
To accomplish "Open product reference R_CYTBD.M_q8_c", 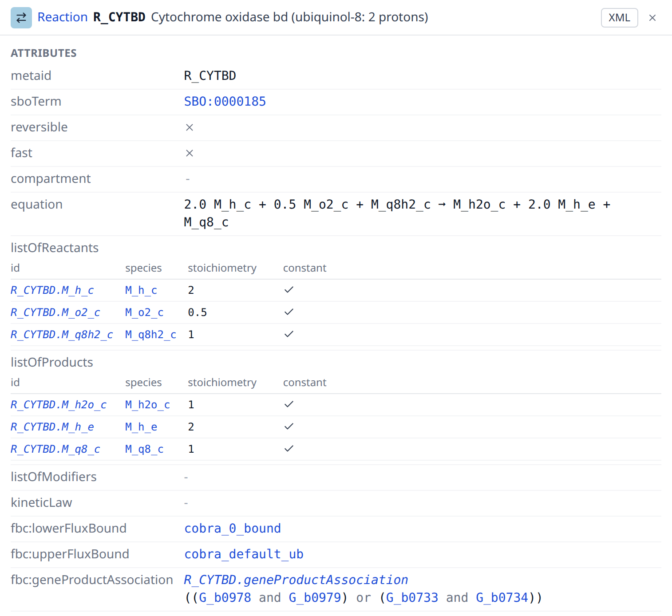I will (x=55, y=449).
